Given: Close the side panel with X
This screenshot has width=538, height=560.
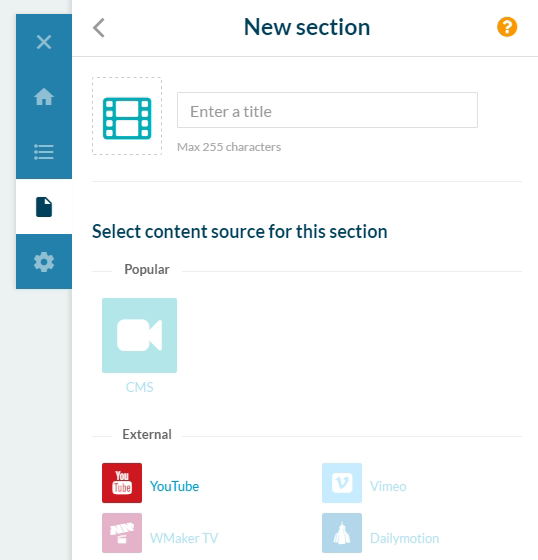Looking at the screenshot, I should pos(44,42).
